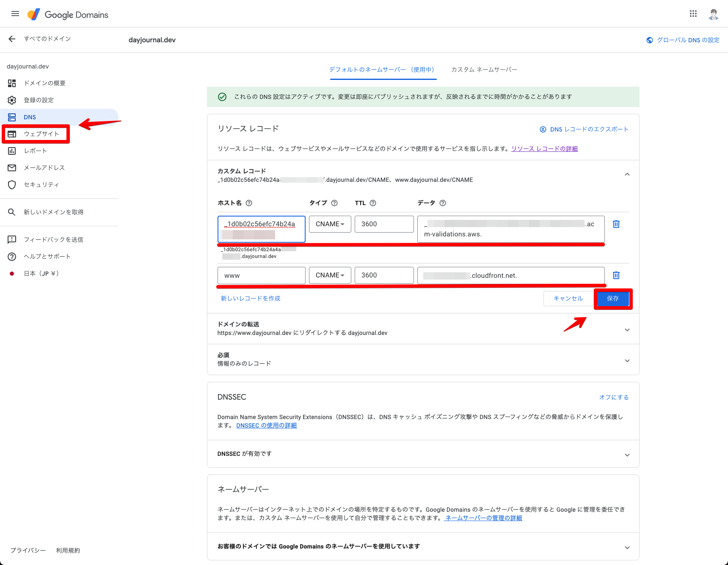This screenshot has width=728, height=565.
Task: Click the セキュリティ shield icon
Action: (x=12, y=185)
